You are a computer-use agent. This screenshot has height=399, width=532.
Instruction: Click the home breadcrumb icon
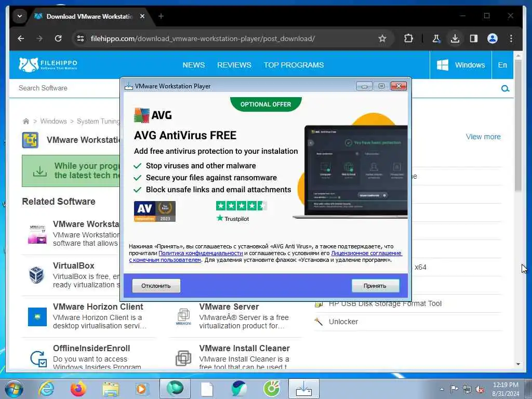[26, 121]
